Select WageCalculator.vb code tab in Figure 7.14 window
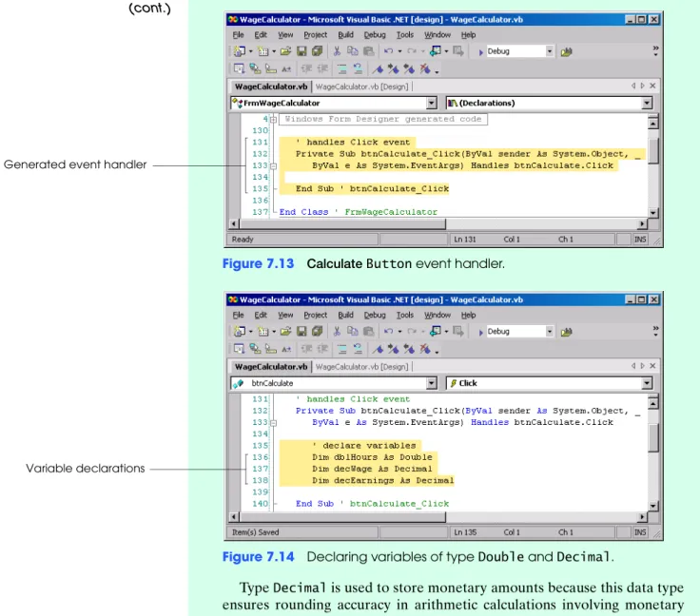This screenshot has width=700, height=616. coord(271,367)
